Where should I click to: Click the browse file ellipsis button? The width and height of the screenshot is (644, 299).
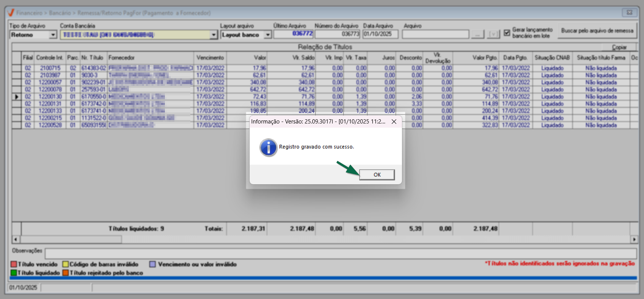tap(477, 35)
